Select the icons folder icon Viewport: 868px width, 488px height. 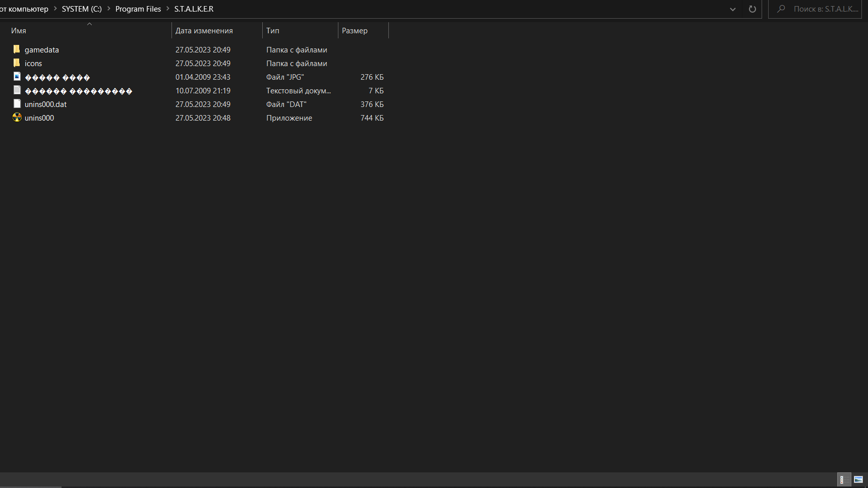click(17, 63)
